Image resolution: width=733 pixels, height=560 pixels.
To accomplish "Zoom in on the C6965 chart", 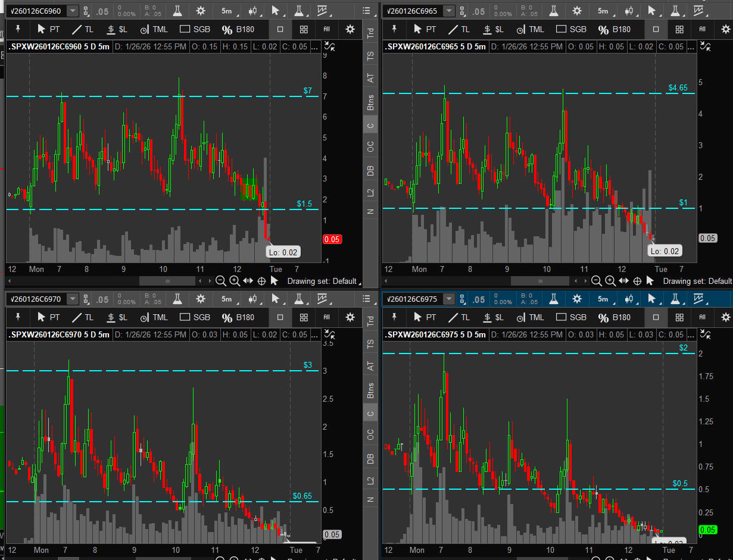I will [x=610, y=281].
